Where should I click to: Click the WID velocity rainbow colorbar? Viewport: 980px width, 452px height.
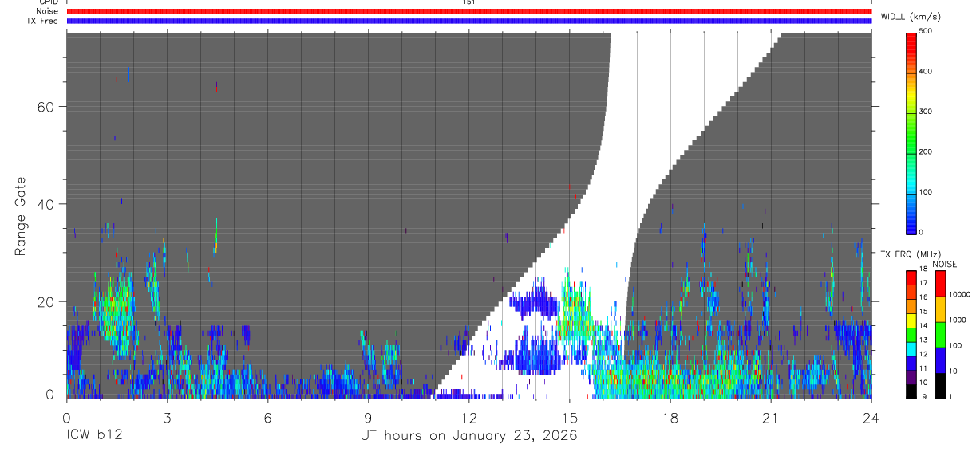[x=911, y=132]
